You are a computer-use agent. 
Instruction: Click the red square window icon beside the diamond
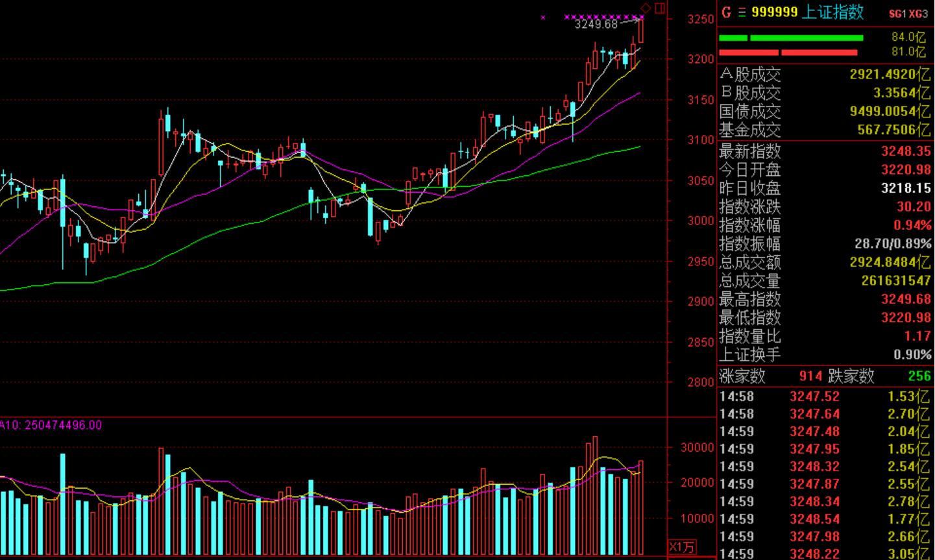pyautogui.click(x=660, y=8)
